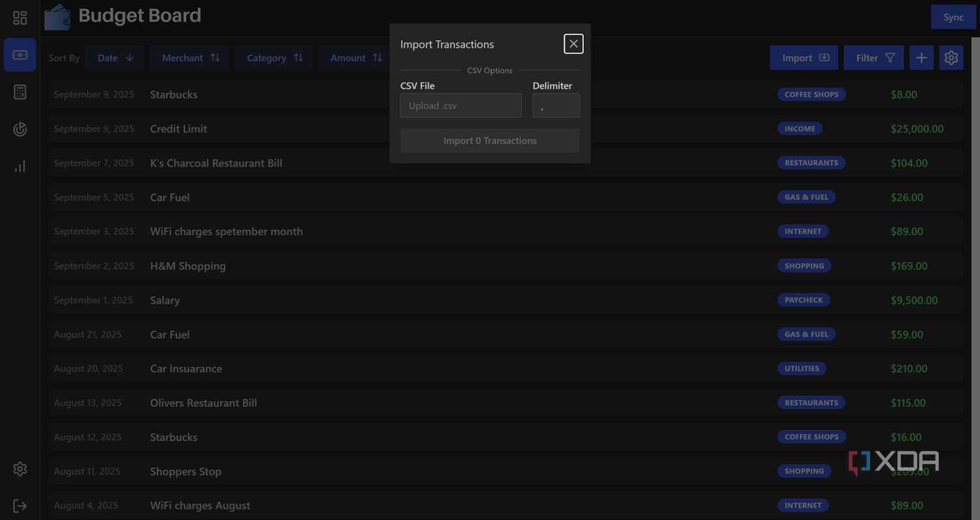The width and height of the screenshot is (980, 520).
Task: Click the $210.00 amount
Action: pyautogui.click(x=909, y=368)
